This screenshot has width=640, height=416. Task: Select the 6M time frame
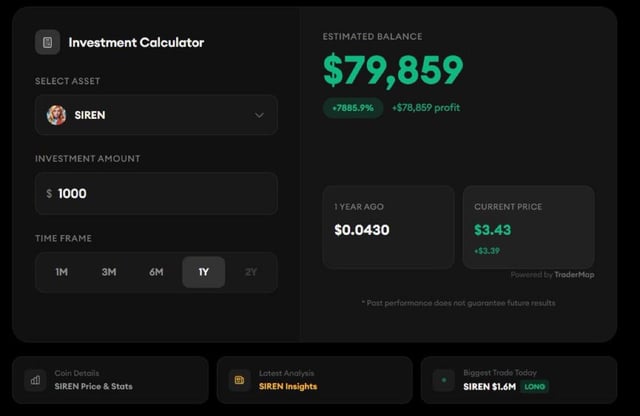click(x=156, y=272)
